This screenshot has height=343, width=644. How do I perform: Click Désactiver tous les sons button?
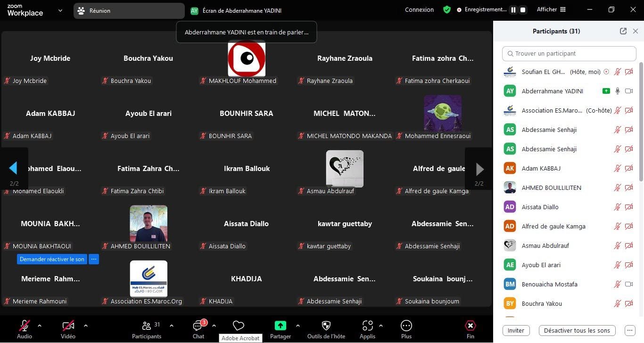pyautogui.click(x=577, y=330)
